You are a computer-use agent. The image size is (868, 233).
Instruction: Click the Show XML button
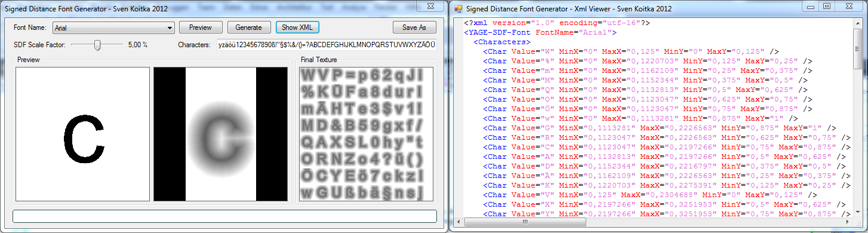click(x=297, y=27)
